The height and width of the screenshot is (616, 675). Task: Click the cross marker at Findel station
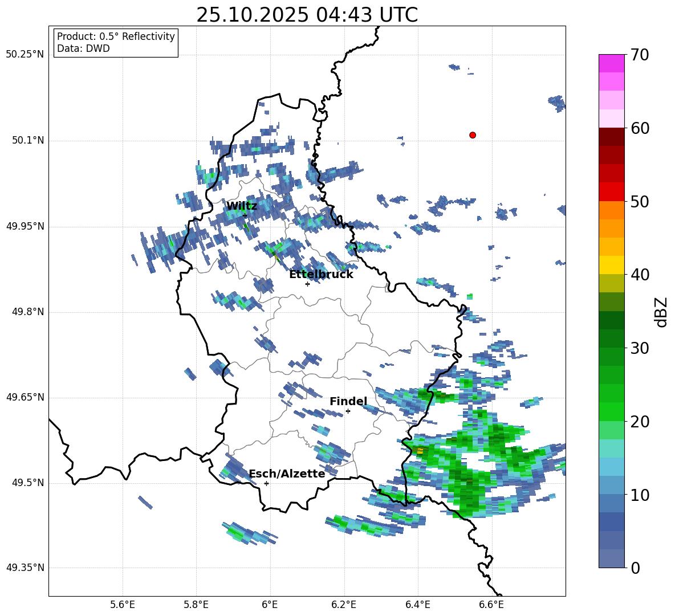348,411
